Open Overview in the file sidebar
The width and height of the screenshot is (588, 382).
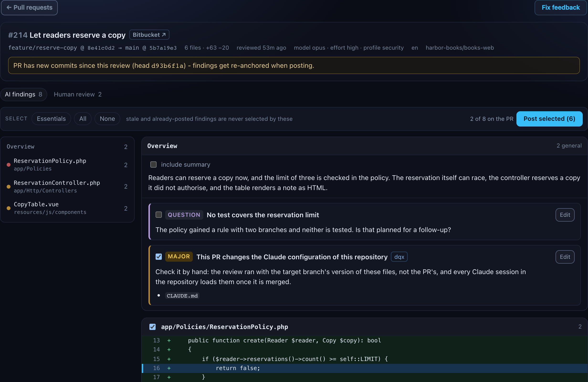coord(67,147)
